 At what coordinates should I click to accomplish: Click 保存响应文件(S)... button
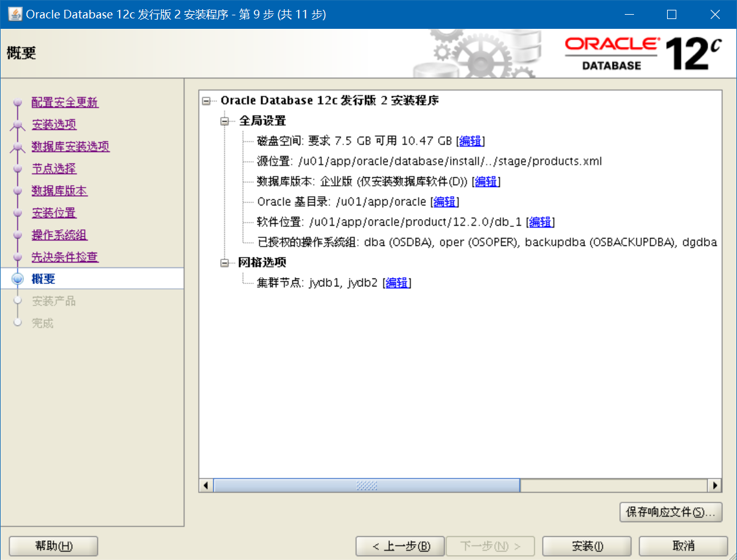671,512
